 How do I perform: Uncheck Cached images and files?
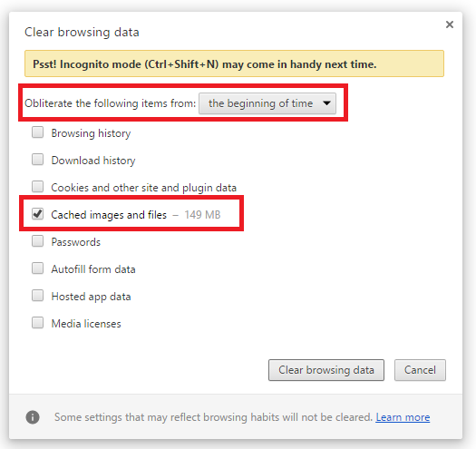[x=38, y=214]
